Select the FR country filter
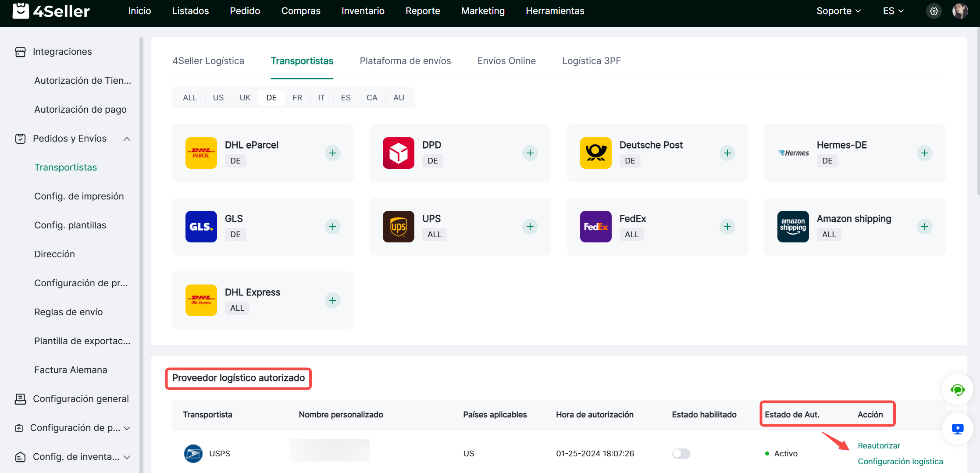 [297, 98]
